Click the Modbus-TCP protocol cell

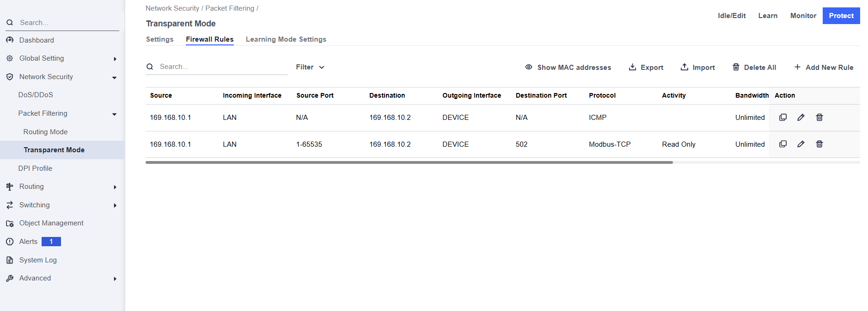click(x=610, y=144)
